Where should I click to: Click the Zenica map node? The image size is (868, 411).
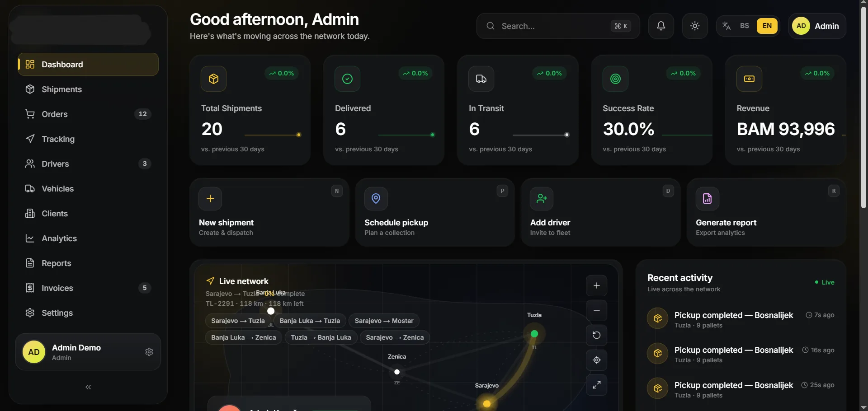coord(397,372)
